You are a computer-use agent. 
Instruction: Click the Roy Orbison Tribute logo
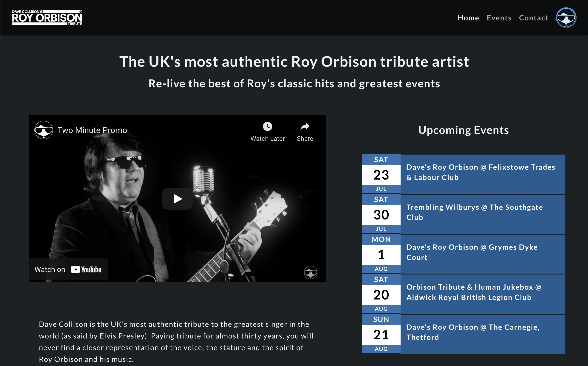click(x=47, y=18)
